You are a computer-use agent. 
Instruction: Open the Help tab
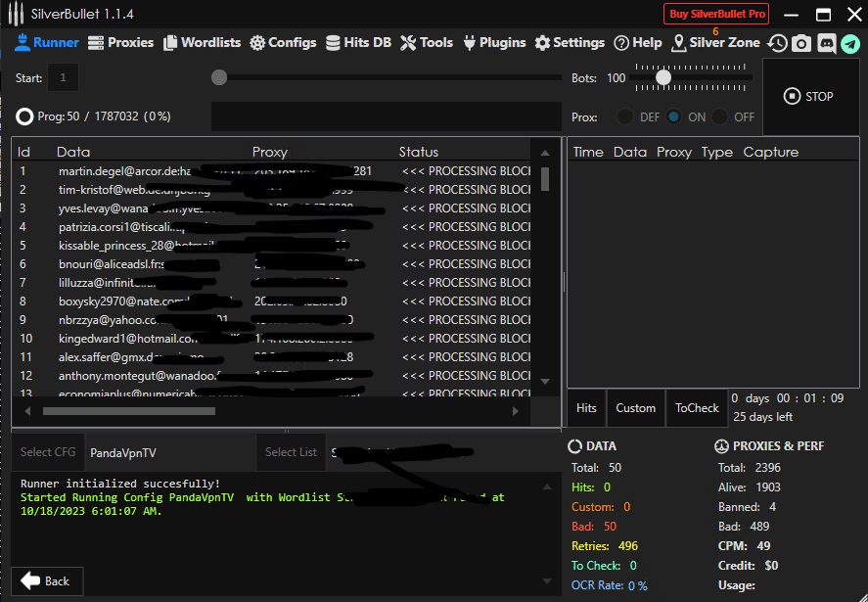[638, 43]
